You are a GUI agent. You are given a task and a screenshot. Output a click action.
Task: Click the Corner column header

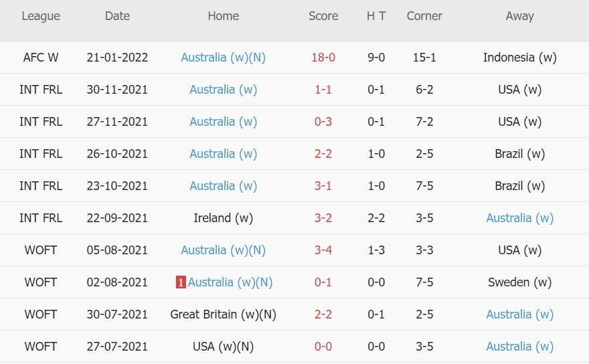click(x=424, y=16)
